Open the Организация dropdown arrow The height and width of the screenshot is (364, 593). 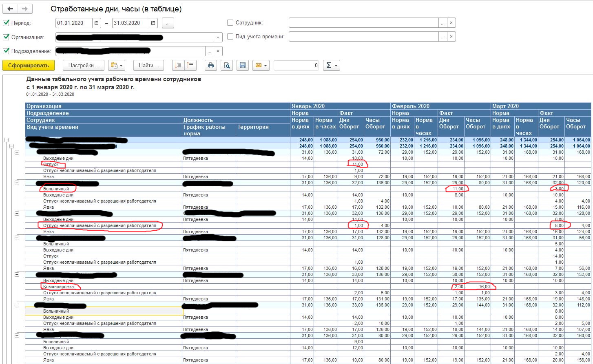click(x=218, y=37)
